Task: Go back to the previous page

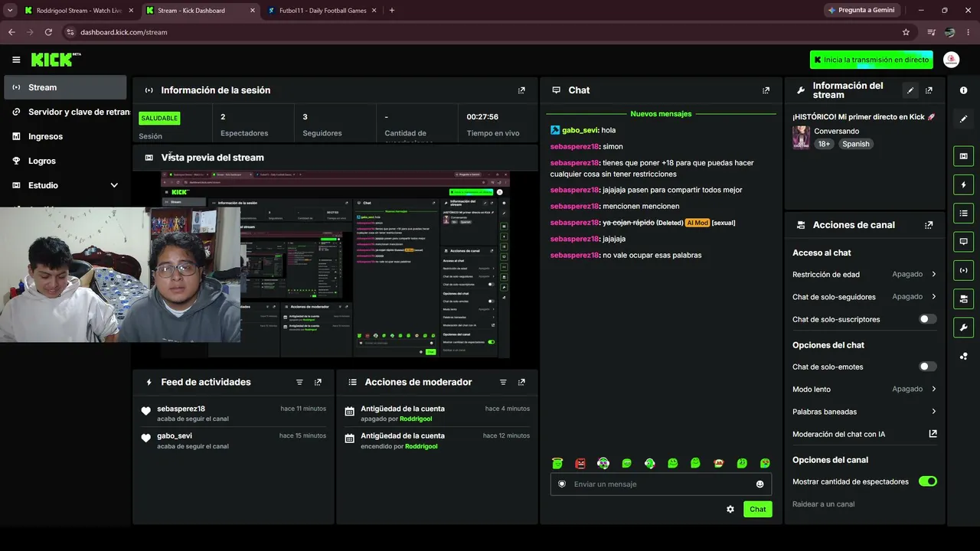Action: point(11,32)
